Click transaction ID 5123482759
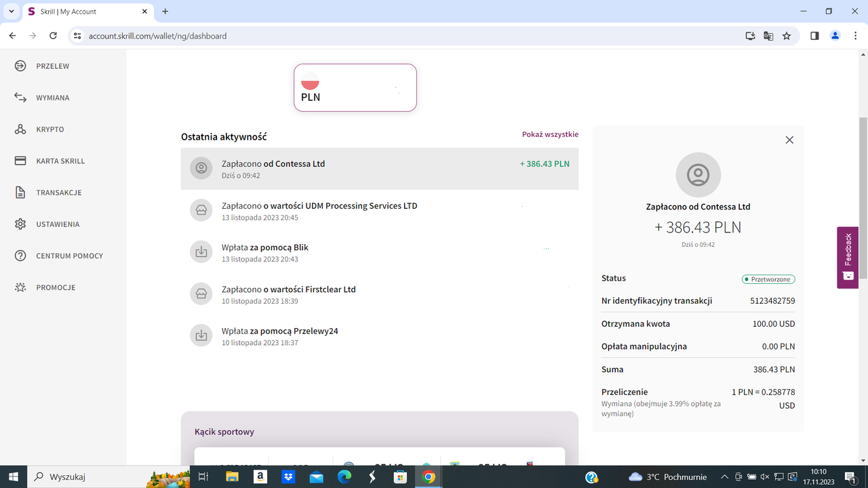 [x=772, y=301]
